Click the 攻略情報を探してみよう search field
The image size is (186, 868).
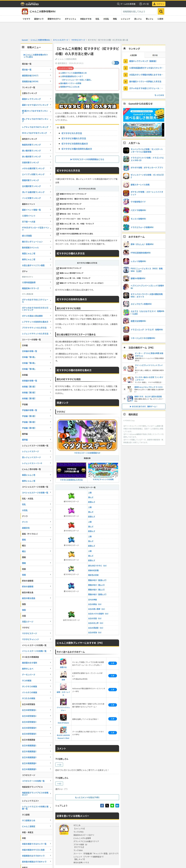point(139,11)
